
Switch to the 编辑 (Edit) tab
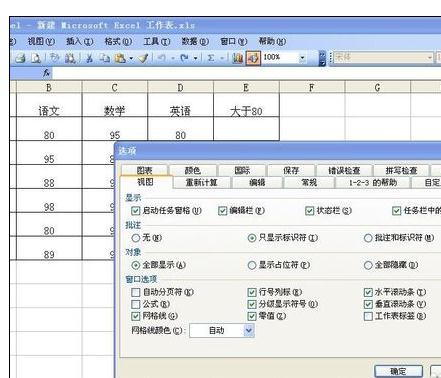tap(257, 182)
